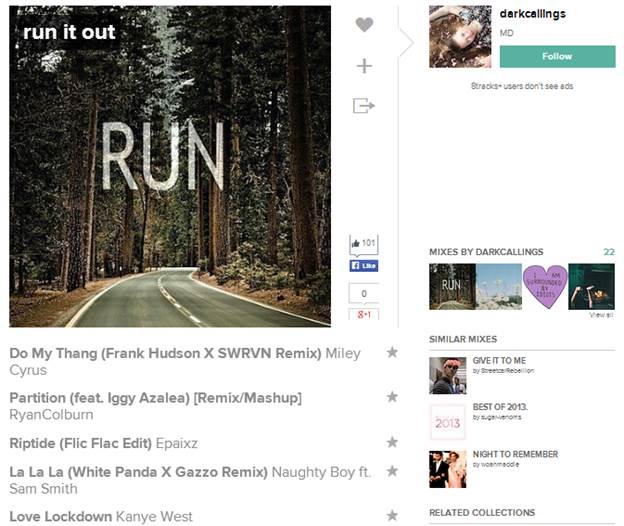Like the mix with the heart icon

click(x=364, y=25)
